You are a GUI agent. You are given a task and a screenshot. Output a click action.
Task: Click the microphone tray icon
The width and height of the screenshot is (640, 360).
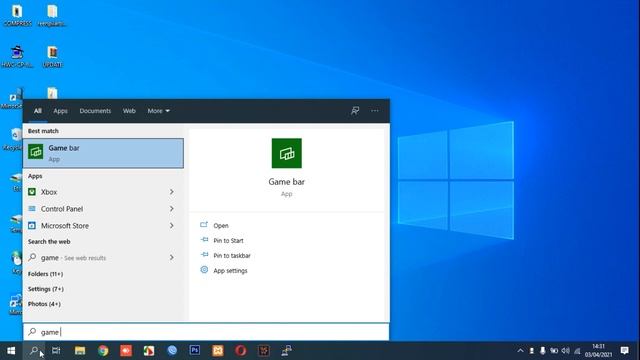pos(542,351)
